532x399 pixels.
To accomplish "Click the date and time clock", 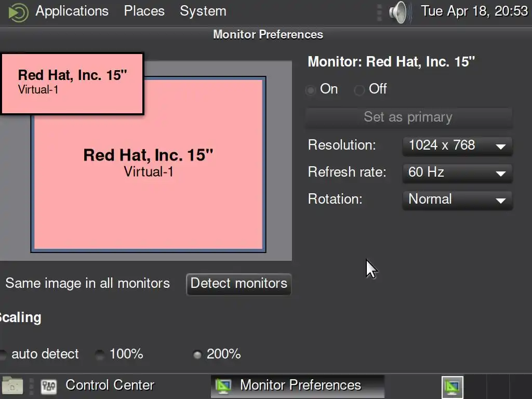I will 474,11.
